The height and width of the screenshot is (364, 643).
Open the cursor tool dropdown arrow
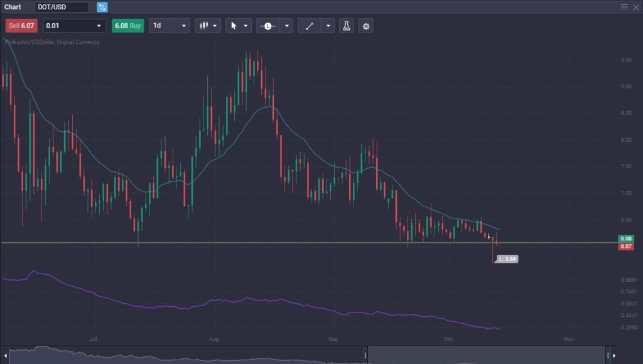(x=247, y=26)
